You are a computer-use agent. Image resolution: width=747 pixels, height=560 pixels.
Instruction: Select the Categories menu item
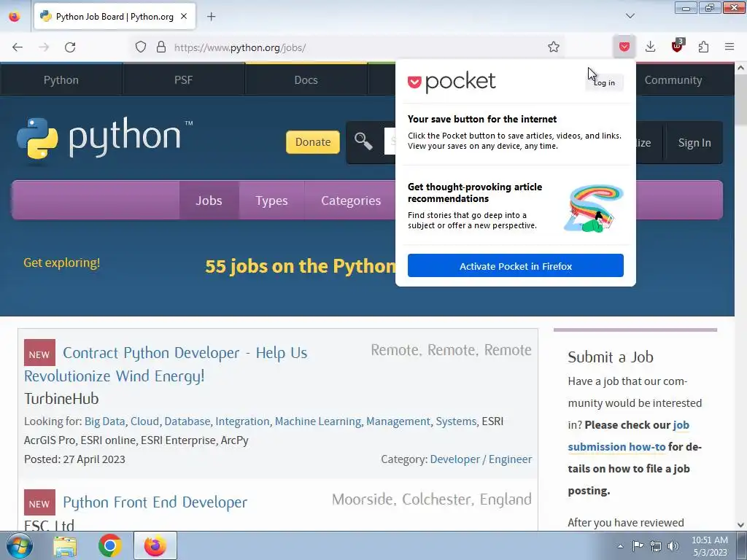point(351,201)
